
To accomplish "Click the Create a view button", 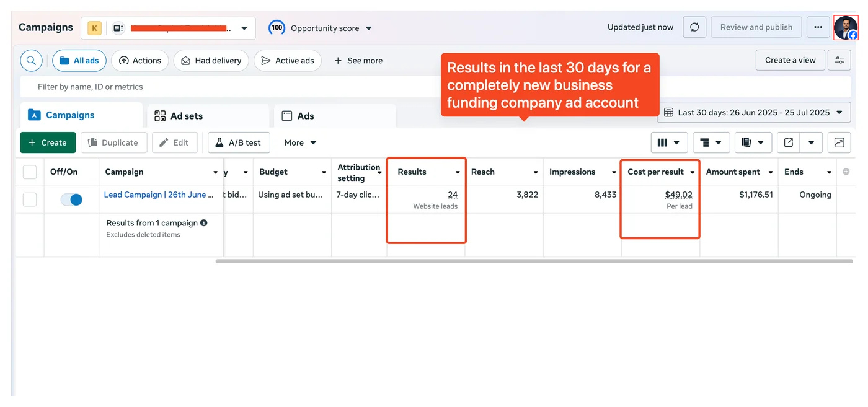I will pos(790,60).
